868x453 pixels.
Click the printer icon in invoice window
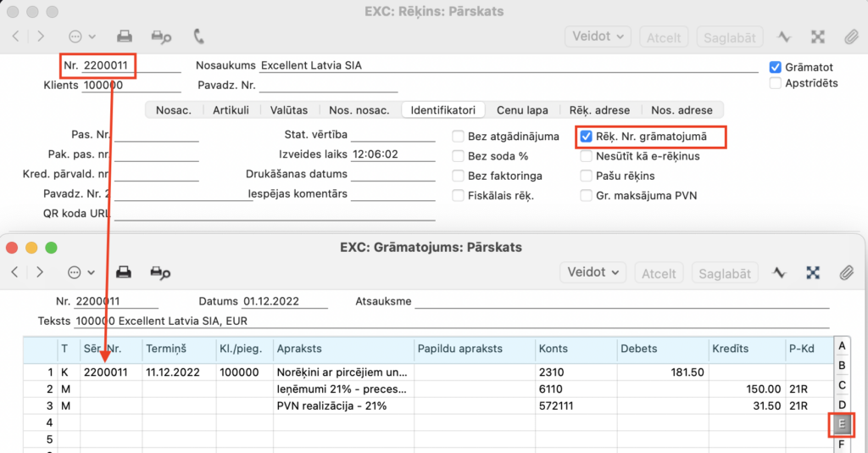pos(124,36)
